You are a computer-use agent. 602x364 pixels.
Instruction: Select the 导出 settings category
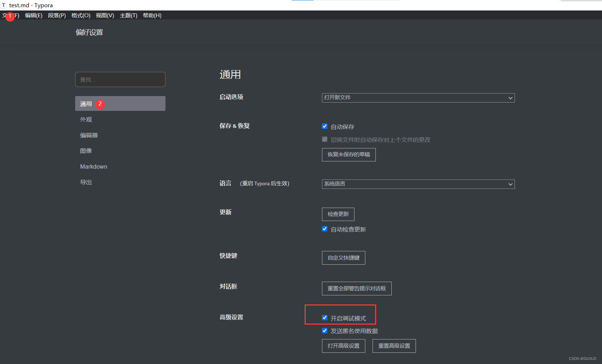tap(120, 182)
